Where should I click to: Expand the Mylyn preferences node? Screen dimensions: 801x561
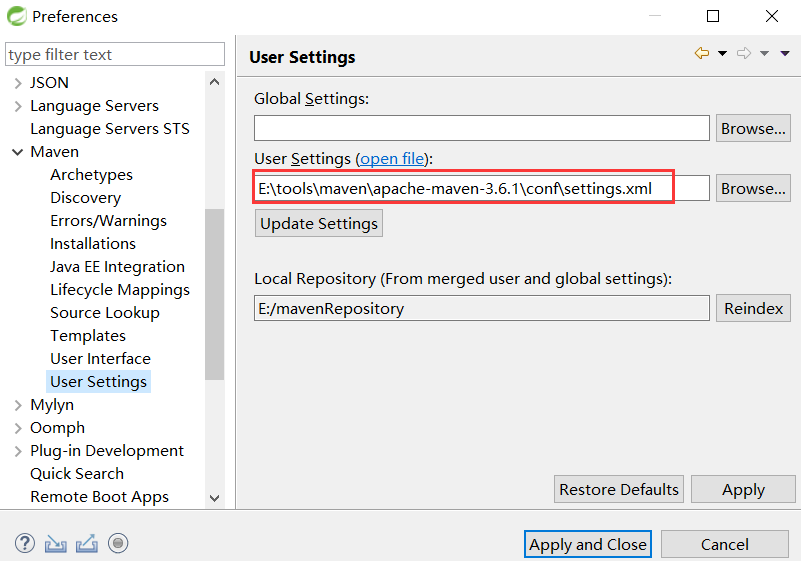[18, 405]
